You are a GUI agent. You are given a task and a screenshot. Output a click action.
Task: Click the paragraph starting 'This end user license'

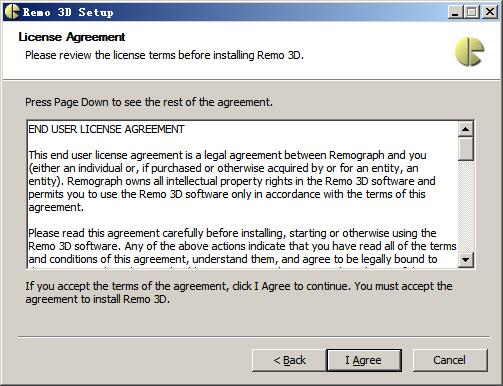point(232,181)
